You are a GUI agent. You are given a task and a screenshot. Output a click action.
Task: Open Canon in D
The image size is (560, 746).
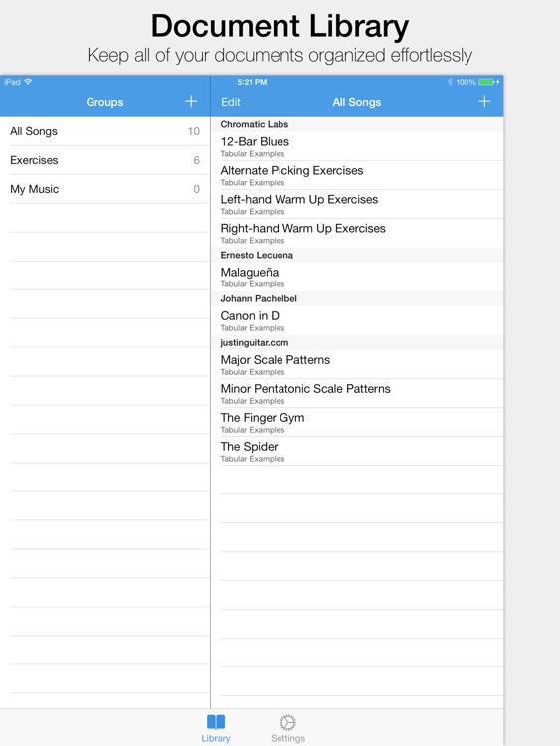tap(357, 320)
